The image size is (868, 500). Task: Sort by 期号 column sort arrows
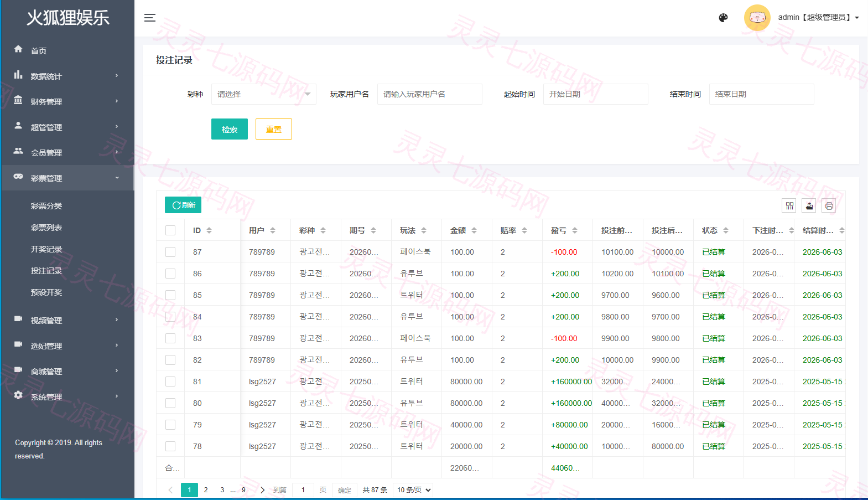point(373,230)
